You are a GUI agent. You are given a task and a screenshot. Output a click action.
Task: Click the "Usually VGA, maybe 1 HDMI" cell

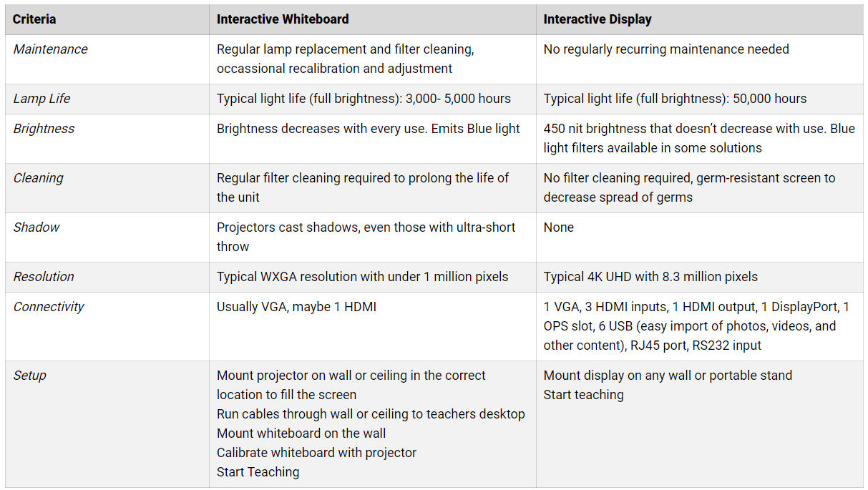296,307
